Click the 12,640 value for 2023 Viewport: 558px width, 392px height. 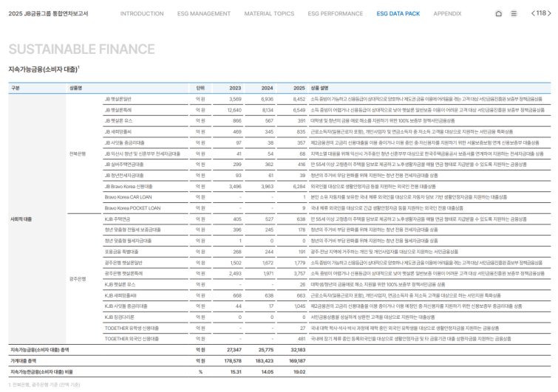234,110
